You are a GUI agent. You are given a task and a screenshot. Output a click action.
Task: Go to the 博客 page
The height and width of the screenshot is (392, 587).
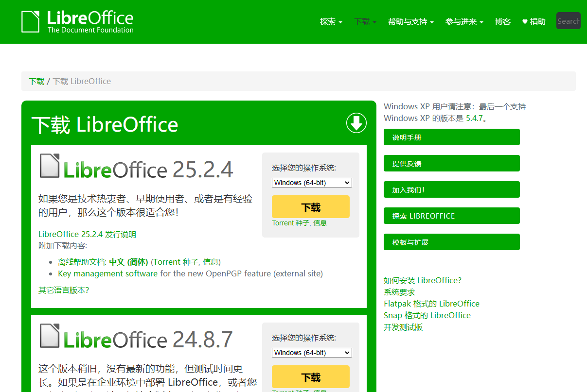[503, 22]
